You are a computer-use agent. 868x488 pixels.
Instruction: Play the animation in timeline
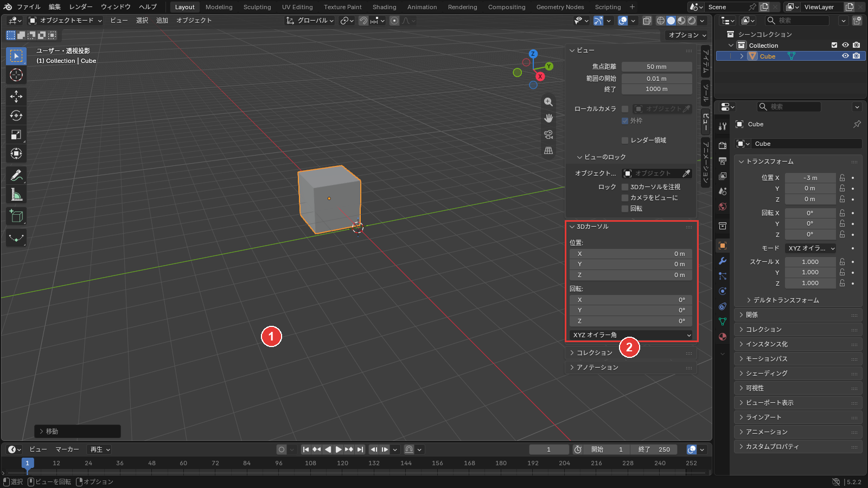[x=339, y=450]
